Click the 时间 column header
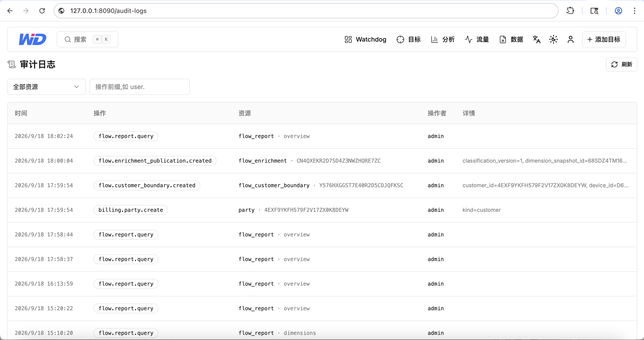The width and height of the screenshot is (644, 340). (x=21, y=113)
